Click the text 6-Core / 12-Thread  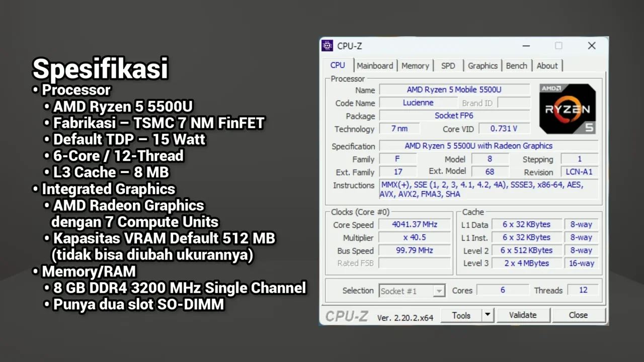(x=118, y=155)
